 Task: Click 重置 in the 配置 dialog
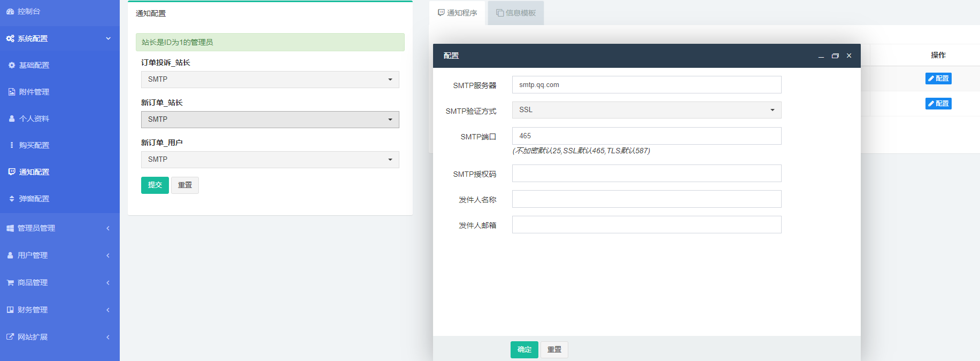coord(554,350)
